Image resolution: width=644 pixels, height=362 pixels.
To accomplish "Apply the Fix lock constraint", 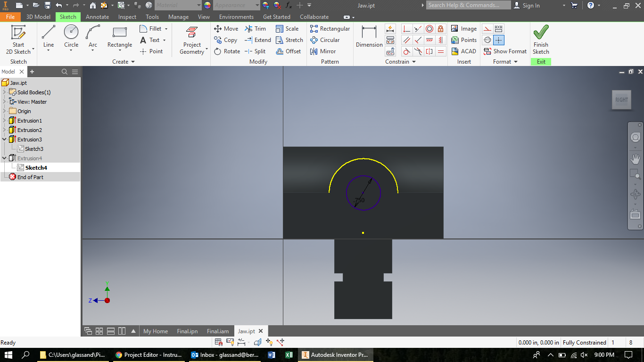I will tap(440, 29).
